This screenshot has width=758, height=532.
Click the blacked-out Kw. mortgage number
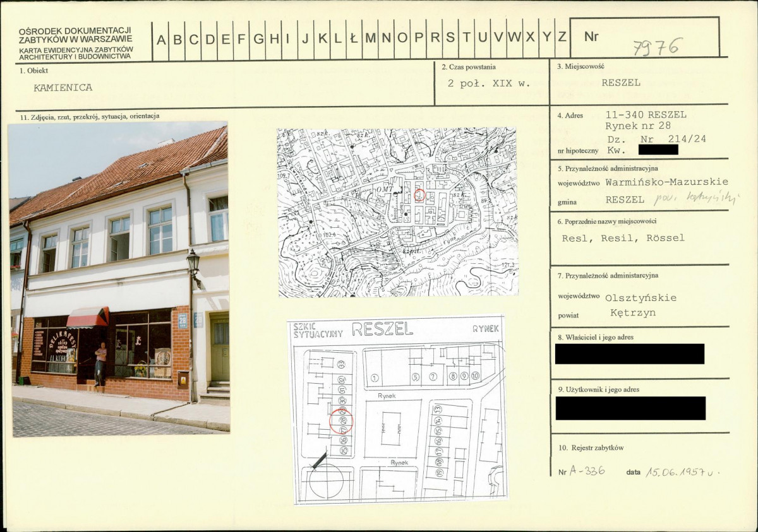(658, 150)
